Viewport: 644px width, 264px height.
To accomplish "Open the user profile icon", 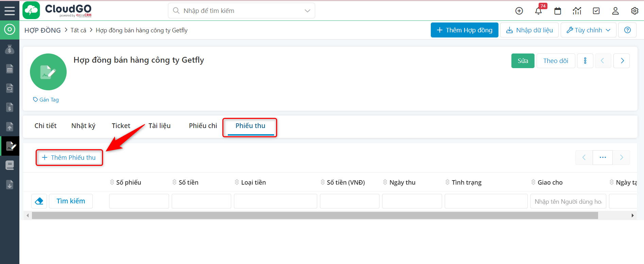I will click(x=615, y=11).
